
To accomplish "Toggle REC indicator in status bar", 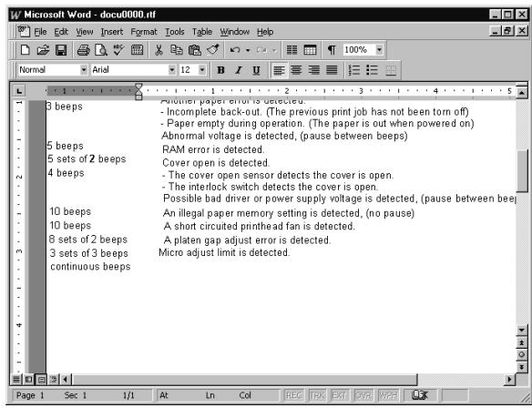I will [x=293, y=395].
